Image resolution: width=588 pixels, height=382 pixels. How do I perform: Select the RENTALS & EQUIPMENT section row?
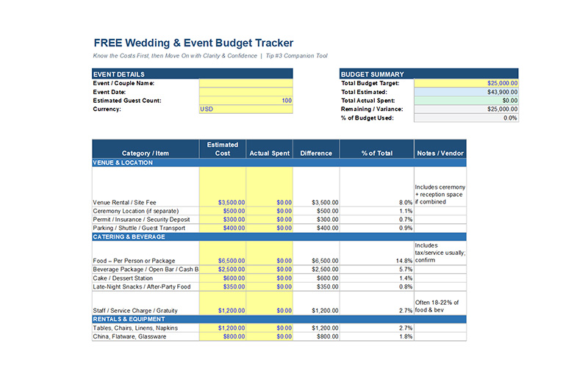click(x=279, y=319)
